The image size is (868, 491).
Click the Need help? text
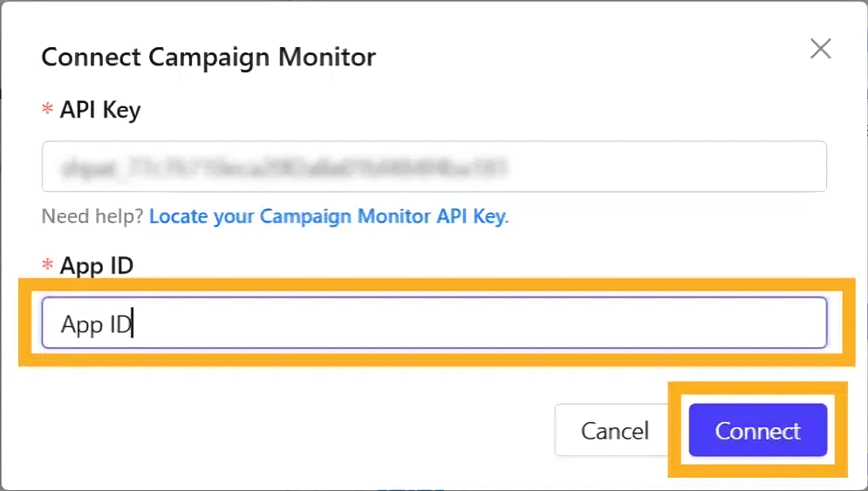(x=92, y=216)
